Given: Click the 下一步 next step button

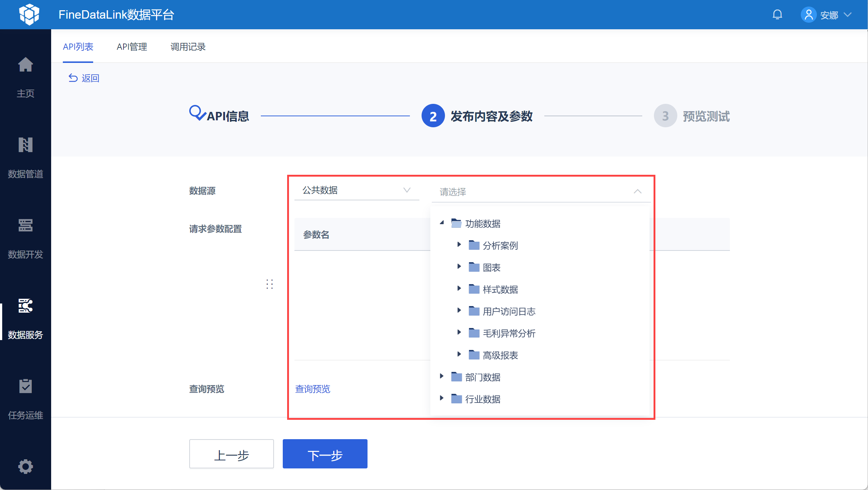Looking at the screenshot, I should [325, 454].
